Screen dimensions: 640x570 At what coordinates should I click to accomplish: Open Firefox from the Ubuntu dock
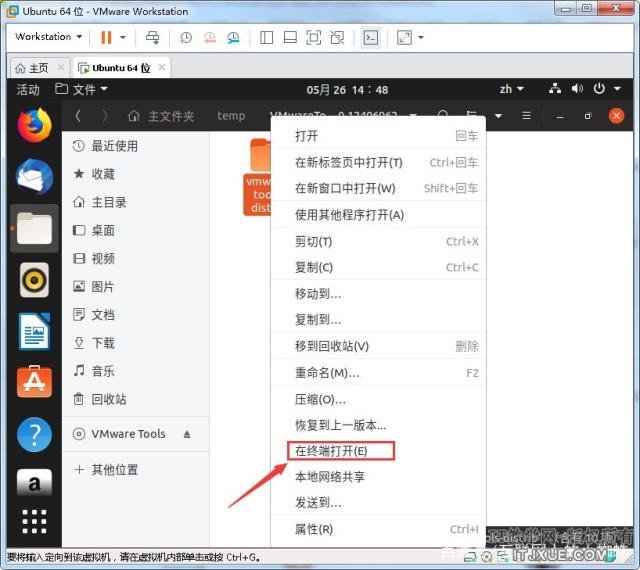click(34, 125)
